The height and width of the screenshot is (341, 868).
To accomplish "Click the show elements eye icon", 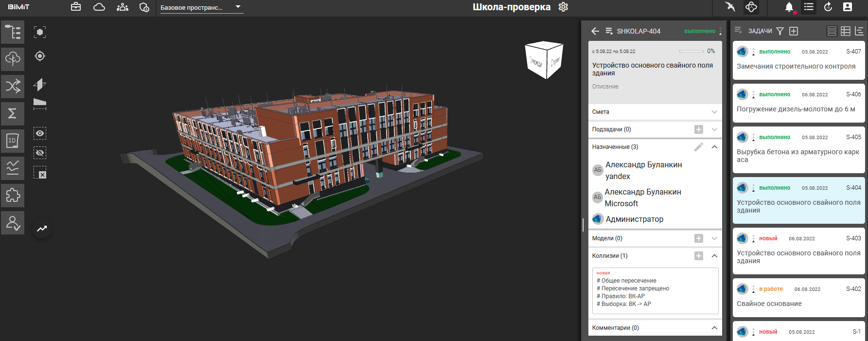I will (x=40, y=133).
